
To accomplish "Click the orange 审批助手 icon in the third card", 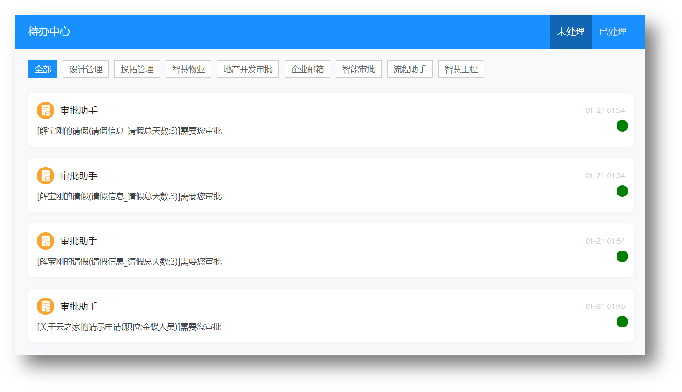I will point(45,241).
